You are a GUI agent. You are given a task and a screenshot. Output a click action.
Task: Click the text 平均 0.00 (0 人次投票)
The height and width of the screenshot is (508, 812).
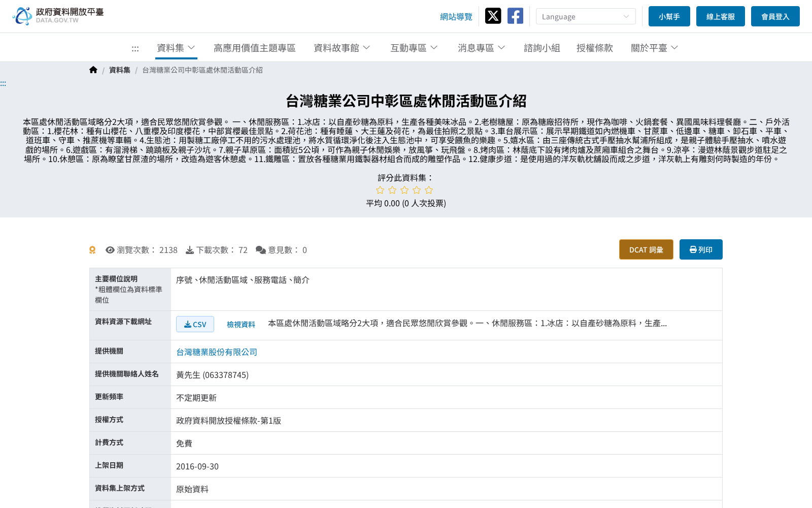point(406,203)
